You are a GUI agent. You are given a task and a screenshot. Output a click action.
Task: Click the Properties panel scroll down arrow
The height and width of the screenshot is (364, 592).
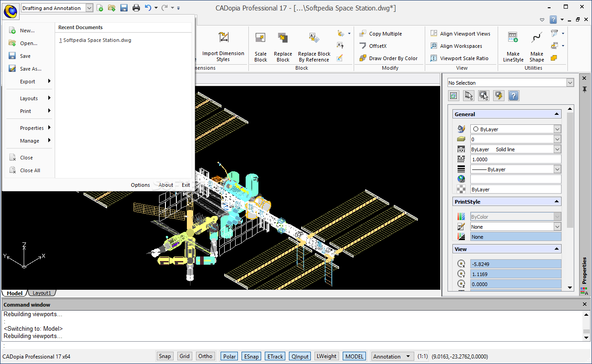pyautogui.click(x=570, y=287)
